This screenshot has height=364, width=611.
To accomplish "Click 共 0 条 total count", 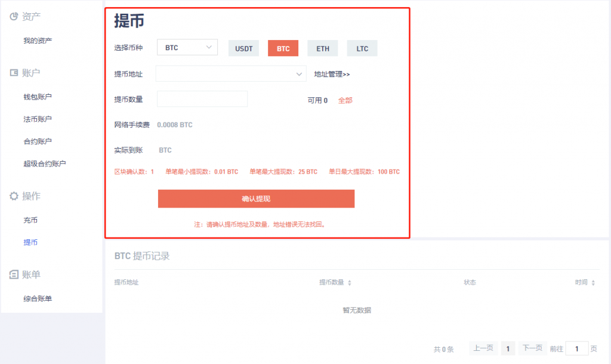I will pos(444,349).
